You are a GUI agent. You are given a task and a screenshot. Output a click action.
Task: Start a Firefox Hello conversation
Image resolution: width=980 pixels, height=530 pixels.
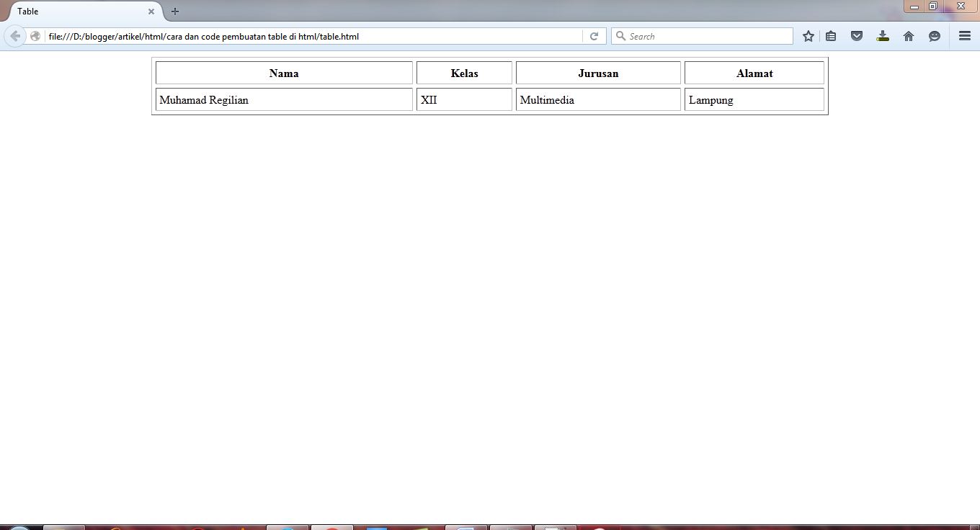click(x=935, y=36)
